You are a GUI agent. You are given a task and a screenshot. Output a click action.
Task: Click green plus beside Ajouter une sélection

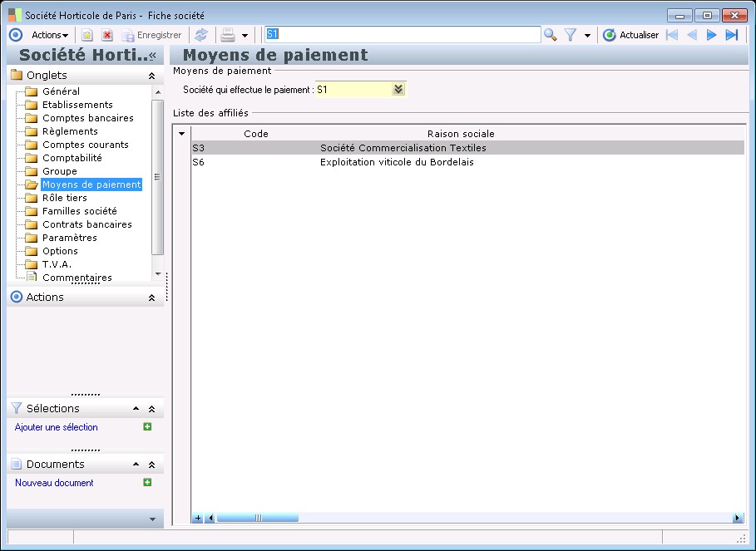148,426
